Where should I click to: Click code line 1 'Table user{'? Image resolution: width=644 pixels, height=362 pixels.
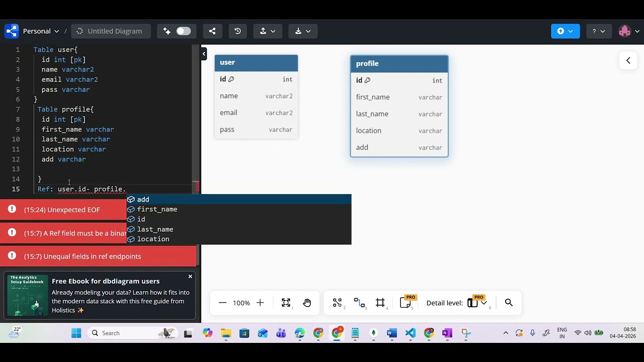(x=55, y=50)
